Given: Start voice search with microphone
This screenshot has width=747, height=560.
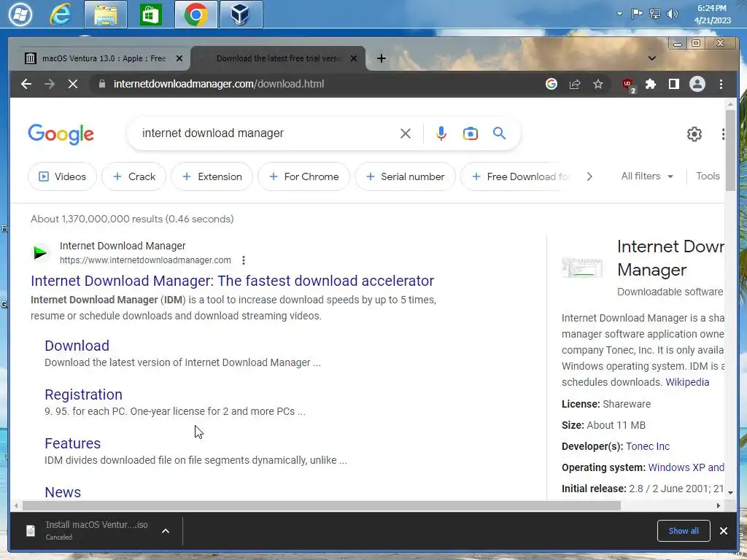Looking at the screenshot, I should pos(441,133).
